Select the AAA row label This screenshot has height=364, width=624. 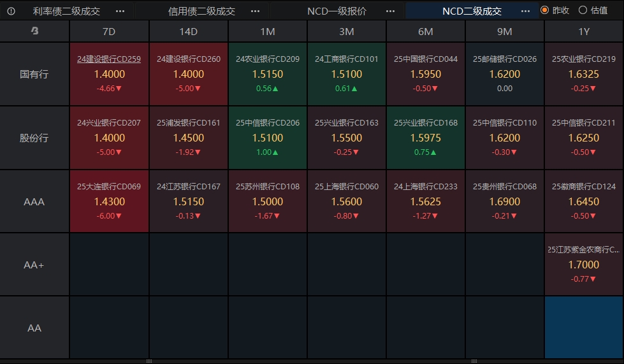point(34,201)
